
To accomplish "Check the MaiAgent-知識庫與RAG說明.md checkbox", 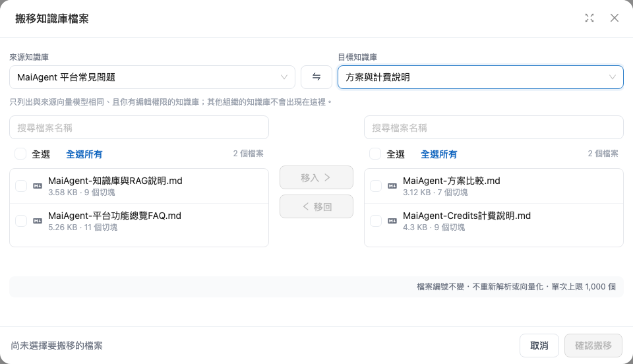I will pyautogui.click(x=21, y=186).
